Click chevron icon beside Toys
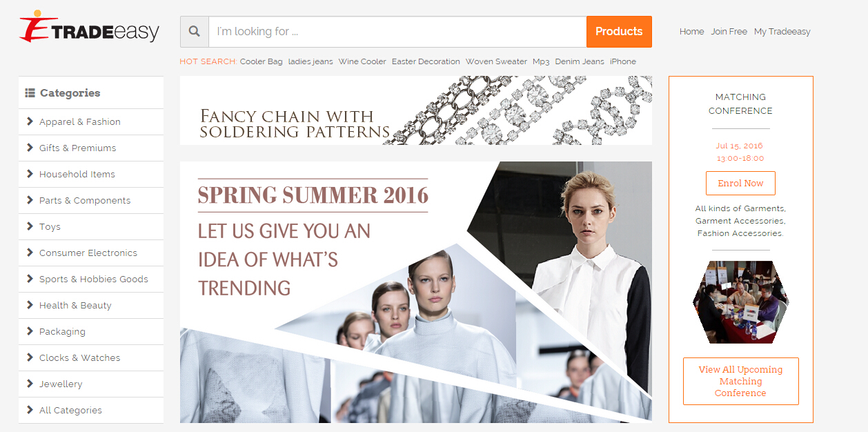 click(x=30, y=226)
